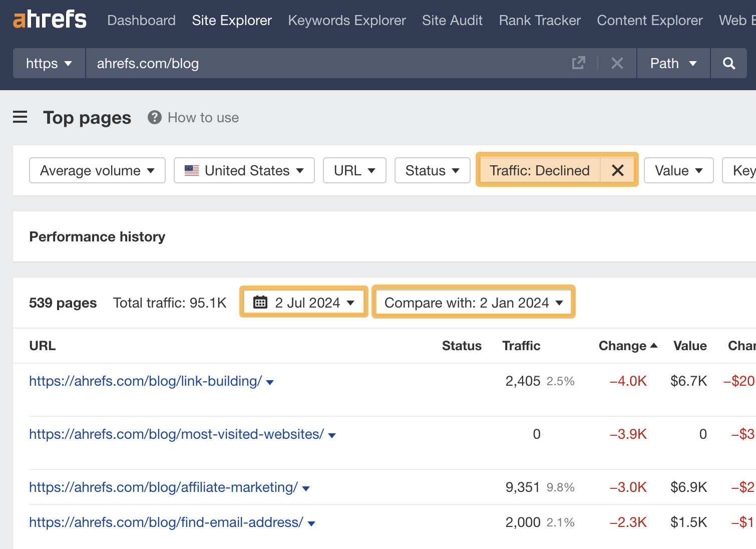Open the hamburger menu beside Top pages
The height and width of the screenshot is (549, 756).
(x=20, y=117)
